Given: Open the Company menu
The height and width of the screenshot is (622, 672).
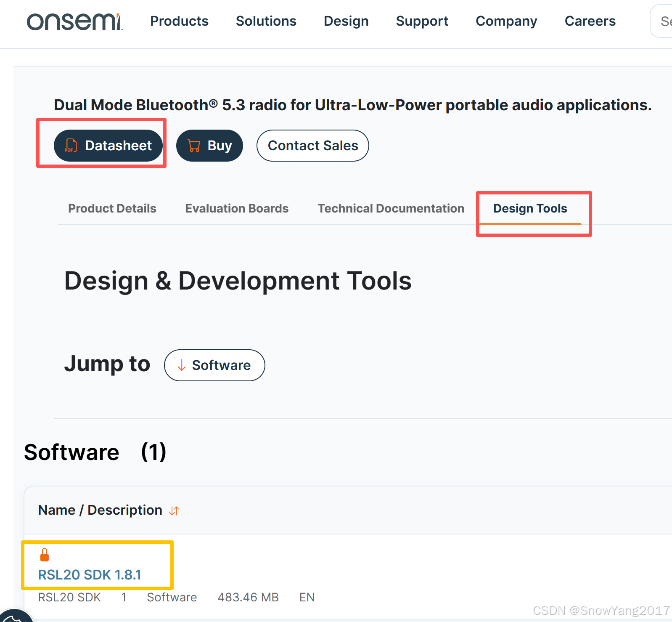Looking at the screenshot, I should point(506,21).
